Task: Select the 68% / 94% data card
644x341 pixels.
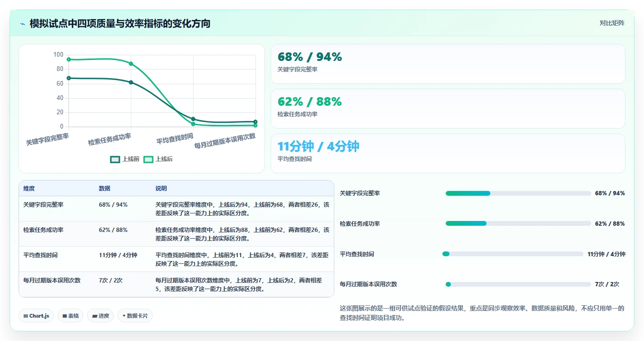Action: [x=448, y=64]
